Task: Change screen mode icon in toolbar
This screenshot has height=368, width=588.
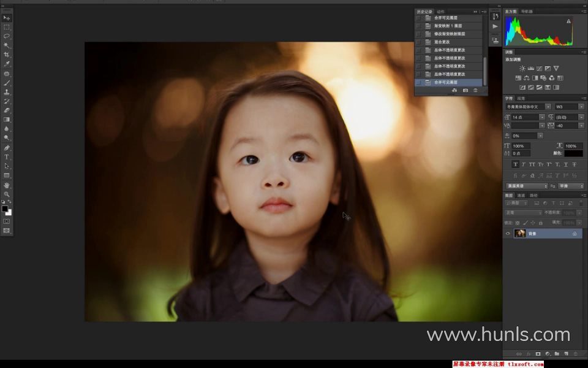Action: pyautogui.click(x=6, y=231)
